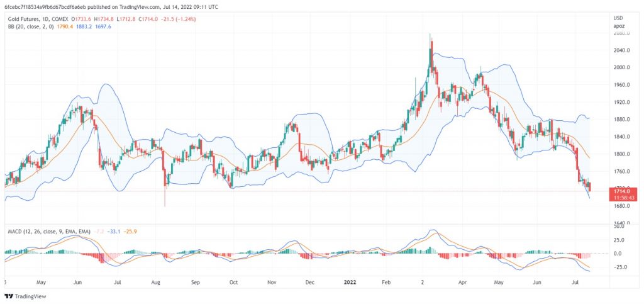Viewport: 644px width, 304px height.
Task: Click the TradingView logo icon
Action: point(9,296)
